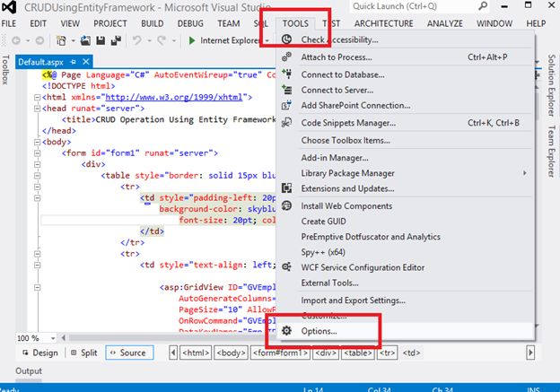The height and width of the screenshot is (392, 560).
Task: Open the TOOLS menu
Action: pyautogui.click(x=295, y=23)
